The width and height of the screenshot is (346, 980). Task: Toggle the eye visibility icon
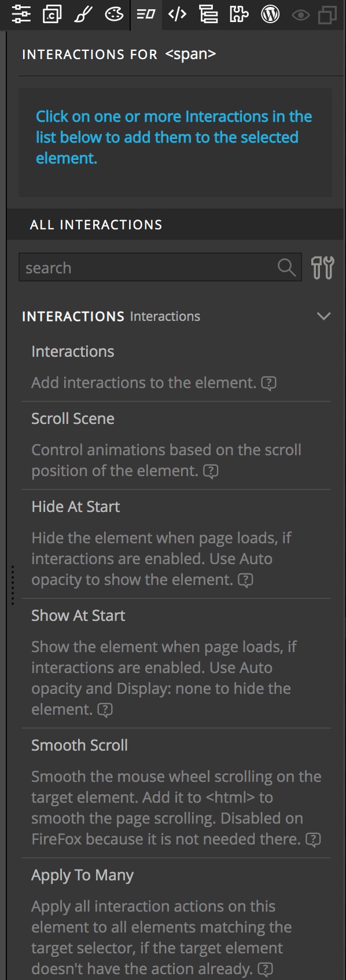click(x=300, y=15)
